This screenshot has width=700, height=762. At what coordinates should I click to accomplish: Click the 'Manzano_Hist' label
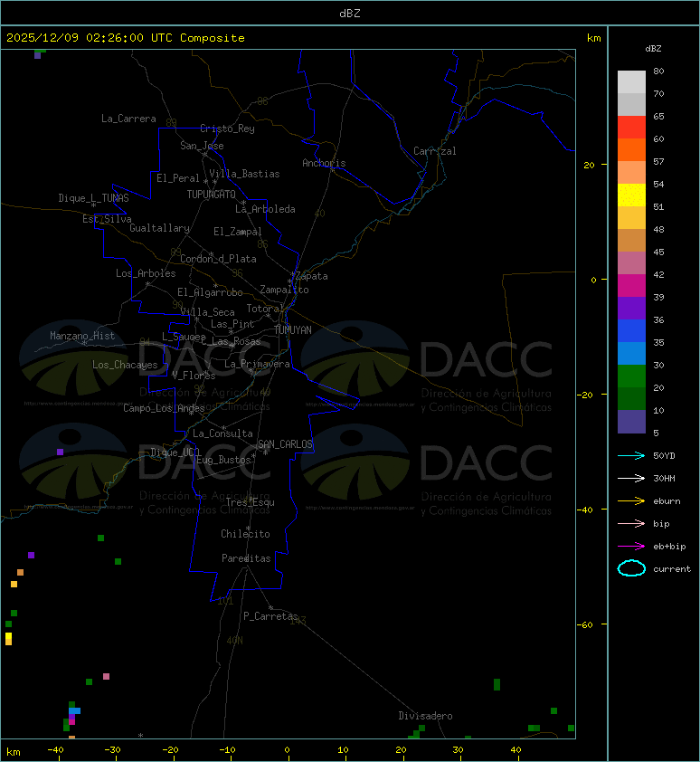click(x=82, y=336)
